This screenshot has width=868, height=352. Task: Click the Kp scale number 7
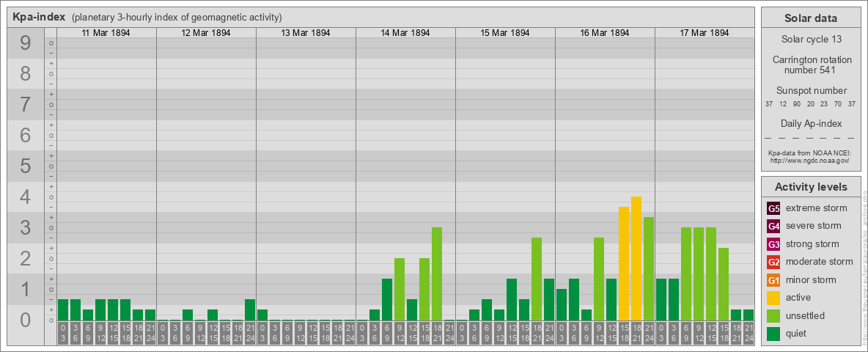26,104
